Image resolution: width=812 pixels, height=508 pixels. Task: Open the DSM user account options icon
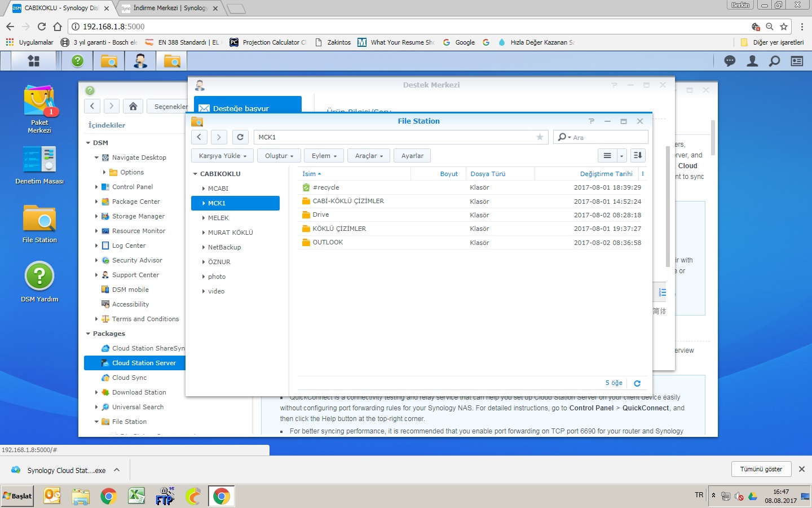[752, 61]
